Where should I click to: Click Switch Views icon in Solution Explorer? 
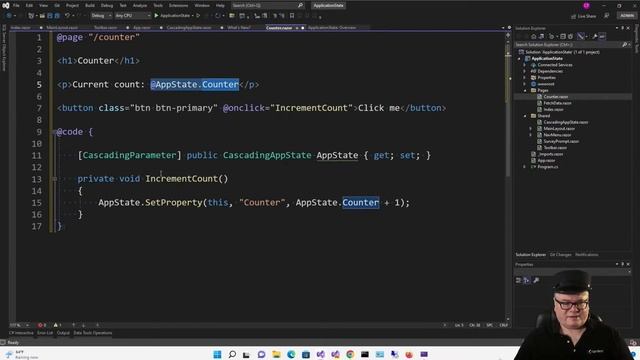[x=541, y=36]
